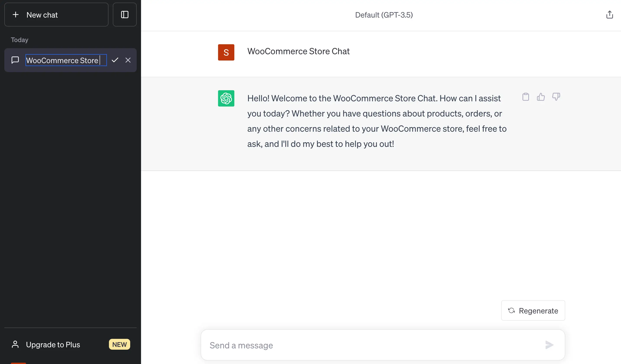
Task: Expand the Default GPT-3.5 model selector
Action: 384,15
